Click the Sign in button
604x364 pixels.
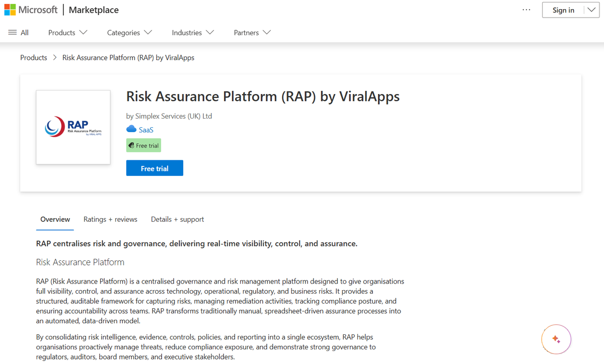(x=563, y=10)
